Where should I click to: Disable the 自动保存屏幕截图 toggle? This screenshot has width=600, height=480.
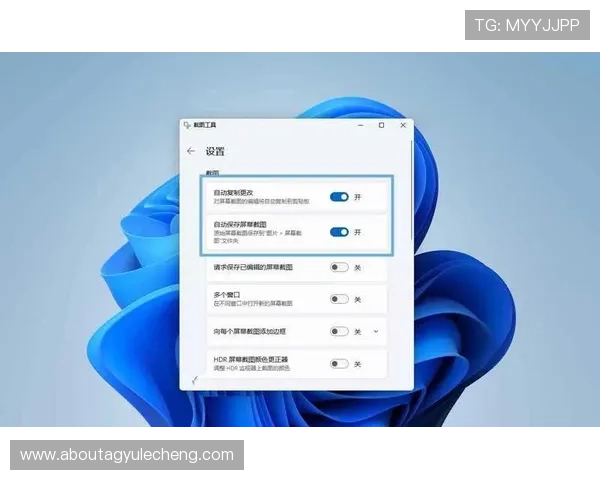[339, 232]
